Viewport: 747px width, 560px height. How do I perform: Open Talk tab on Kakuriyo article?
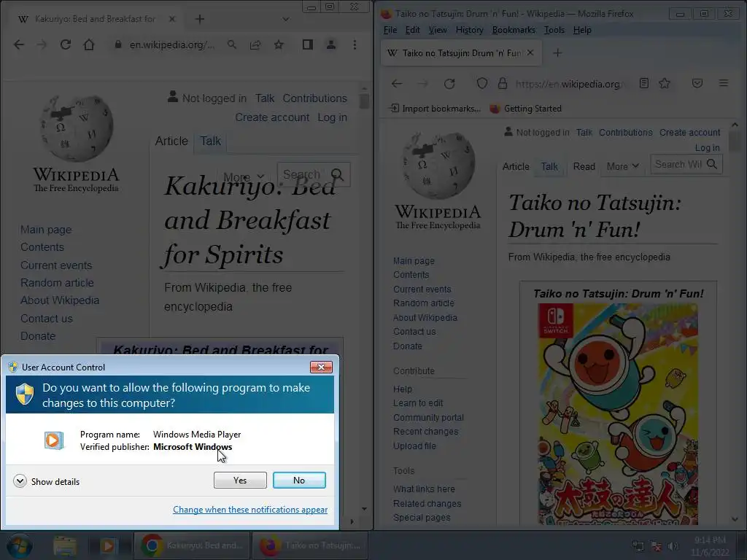(210, 141)
